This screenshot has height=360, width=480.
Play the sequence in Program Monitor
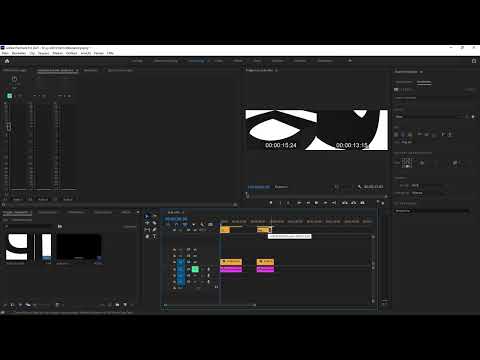[x=316, y=203]
